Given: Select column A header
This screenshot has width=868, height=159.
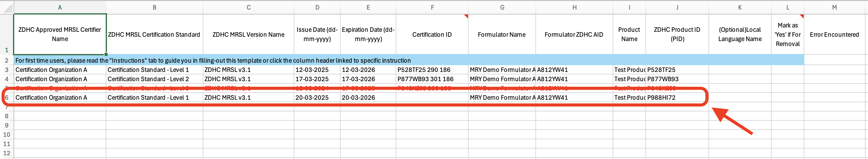Looking at the screenshot, I should coord(60,7).
